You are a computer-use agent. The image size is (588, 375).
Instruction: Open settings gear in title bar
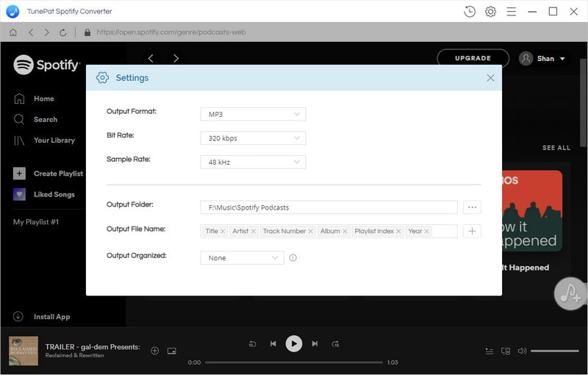(x=490, y=11)
